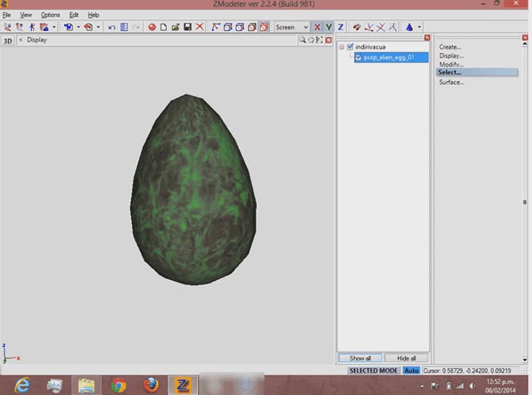Open the Options menu
The height and width of the screenshot is (395, 532).
[50, 15]
